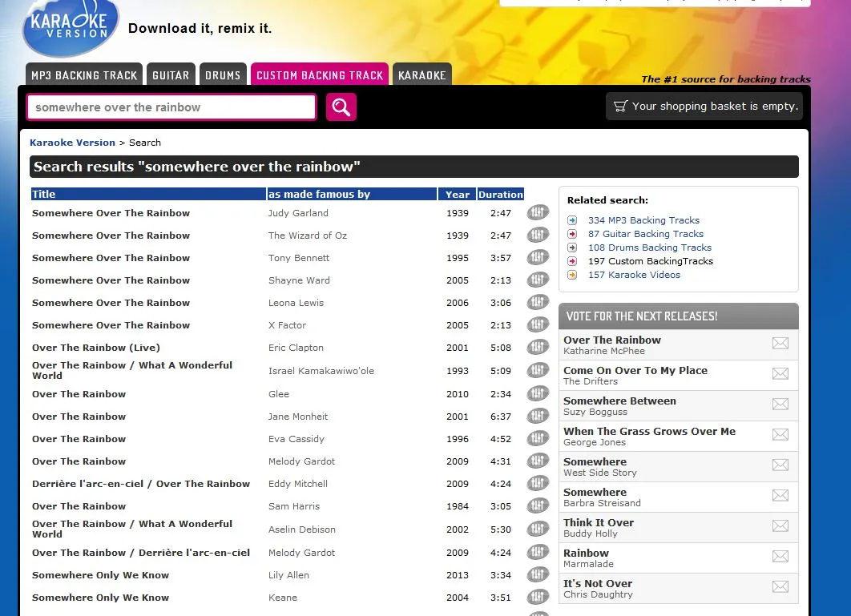The height and width of the screenshot is (616, 851).
Task: Open Karaoke Version breadcrumb link
Action: (72, 143)
